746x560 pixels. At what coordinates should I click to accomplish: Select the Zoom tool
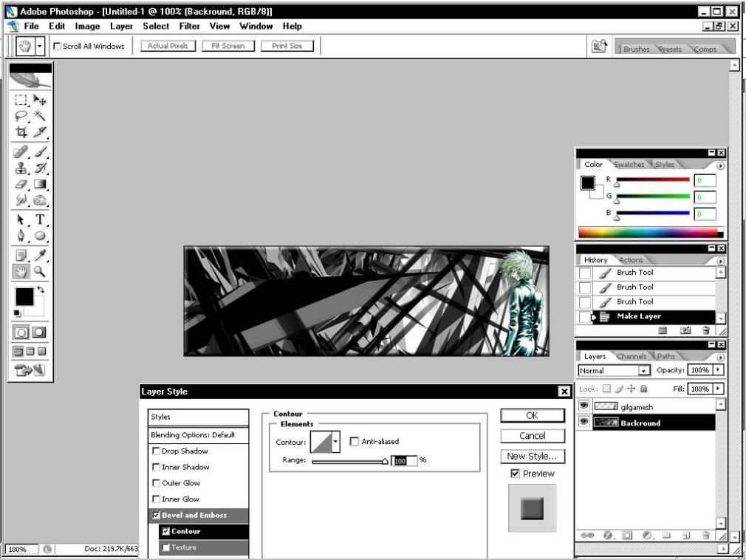[x=40, y=272]
